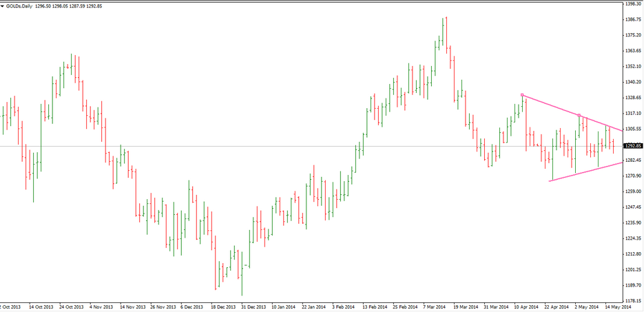
Task: Click the current price tag 1292.85
Action: 633,146
